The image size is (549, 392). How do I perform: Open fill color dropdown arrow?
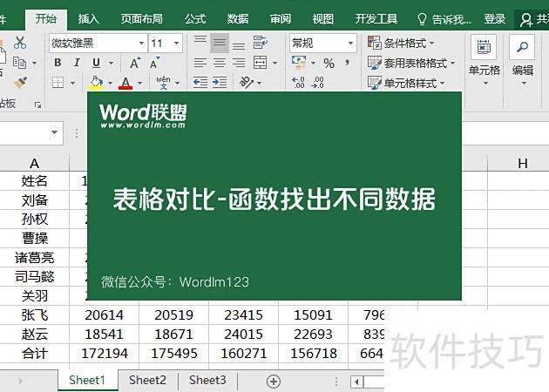(x=111, y=84)
